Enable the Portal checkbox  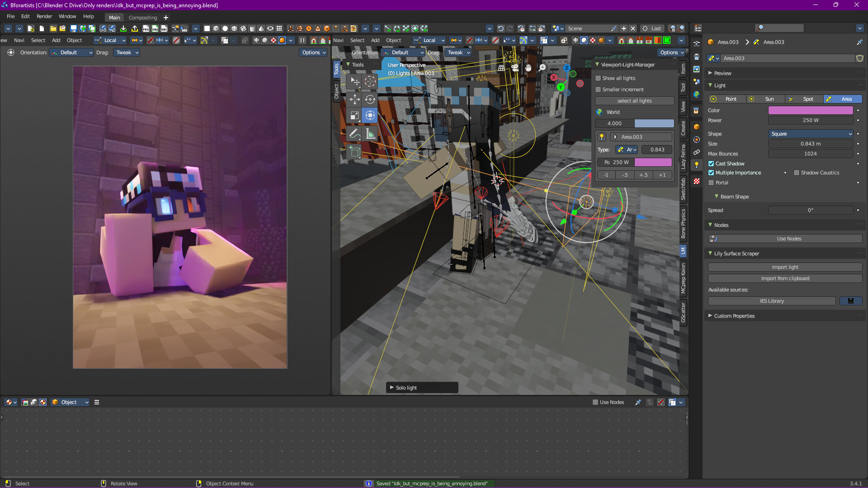tap(711, 183)
